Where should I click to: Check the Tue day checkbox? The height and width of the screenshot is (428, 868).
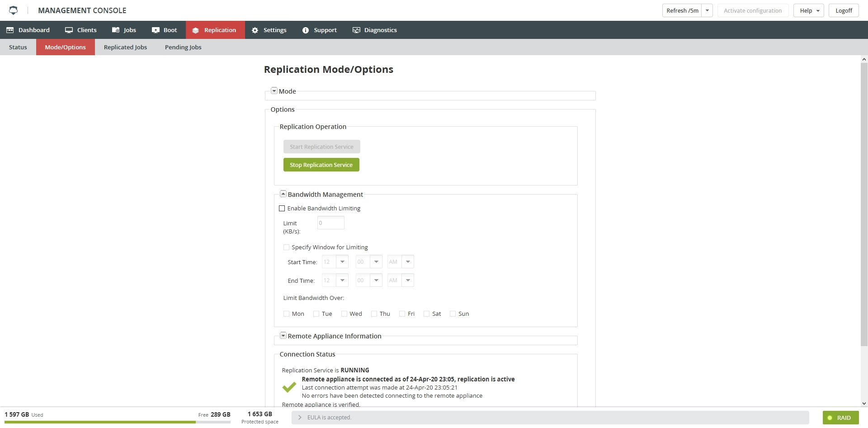click(x=316, y=314)
